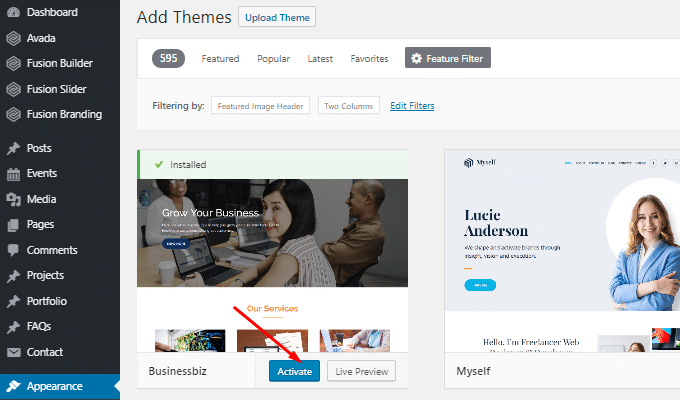Click the FAQs pushpin icon
Image resolution: width=680 pixels, height=400 pixels.
tap(13, 326)
